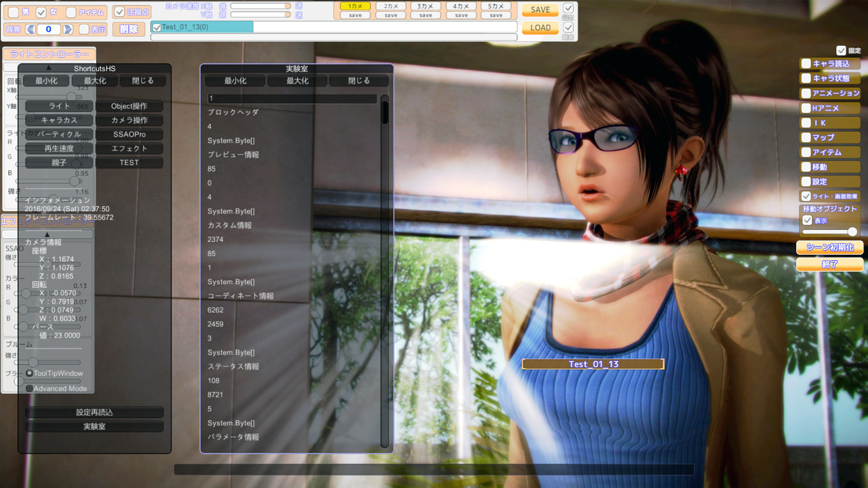Open the キャラ読込 menu
The width and height of the screenshot is (868, 488).
pyautogui.click(x=830, y=64)
